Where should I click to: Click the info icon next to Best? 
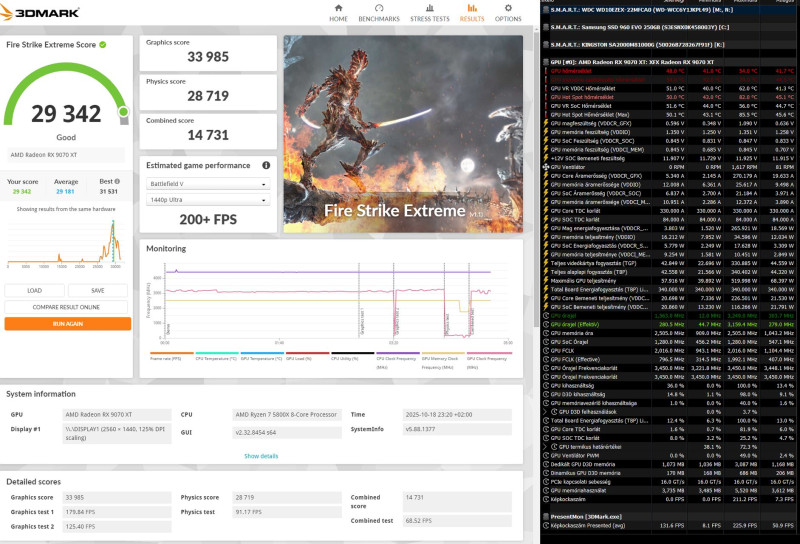click(117, 181)
